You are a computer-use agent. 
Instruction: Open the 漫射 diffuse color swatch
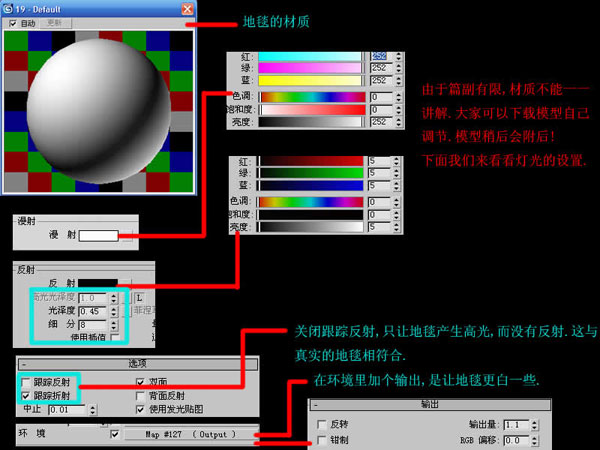tap(98, 235)
